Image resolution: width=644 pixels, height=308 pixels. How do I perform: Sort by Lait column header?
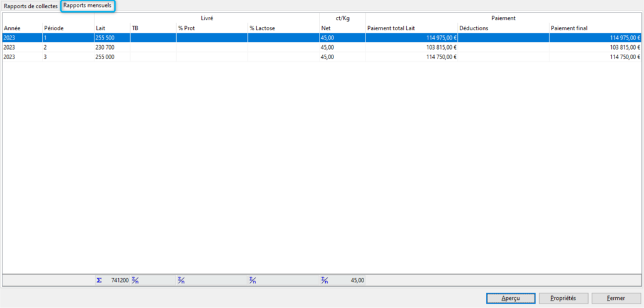112,28
